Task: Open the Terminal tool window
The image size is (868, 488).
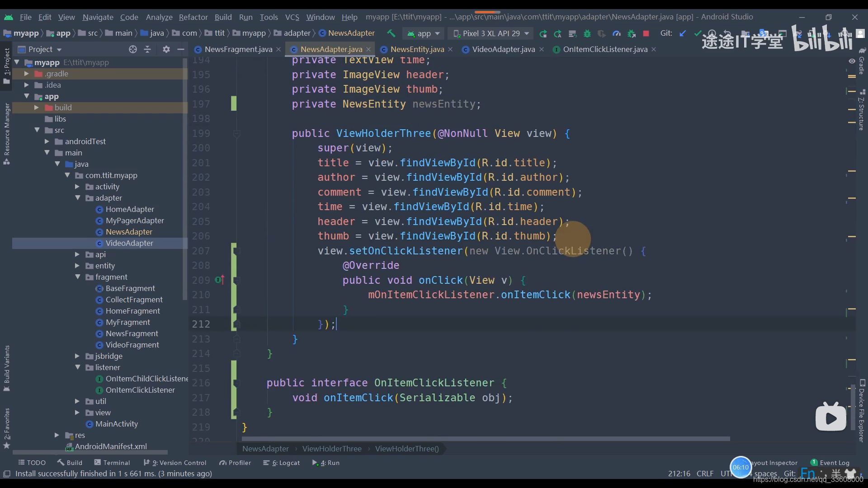Action: (112, 463)
